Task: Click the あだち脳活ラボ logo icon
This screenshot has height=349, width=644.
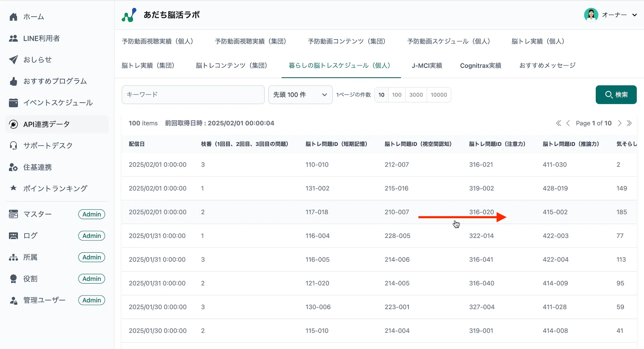Action: coord(129,15)
